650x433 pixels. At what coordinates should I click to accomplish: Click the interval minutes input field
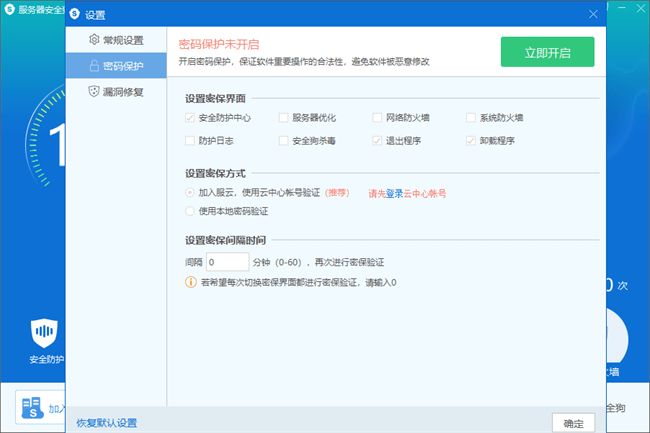[x=228, y=261]
